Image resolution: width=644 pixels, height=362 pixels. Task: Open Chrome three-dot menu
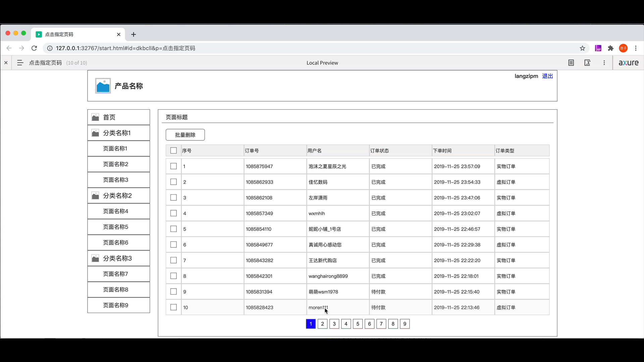636,48
